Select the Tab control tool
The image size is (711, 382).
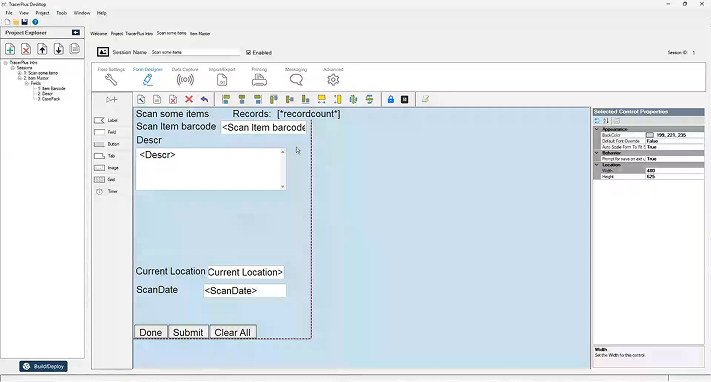(x=105, y=156)
